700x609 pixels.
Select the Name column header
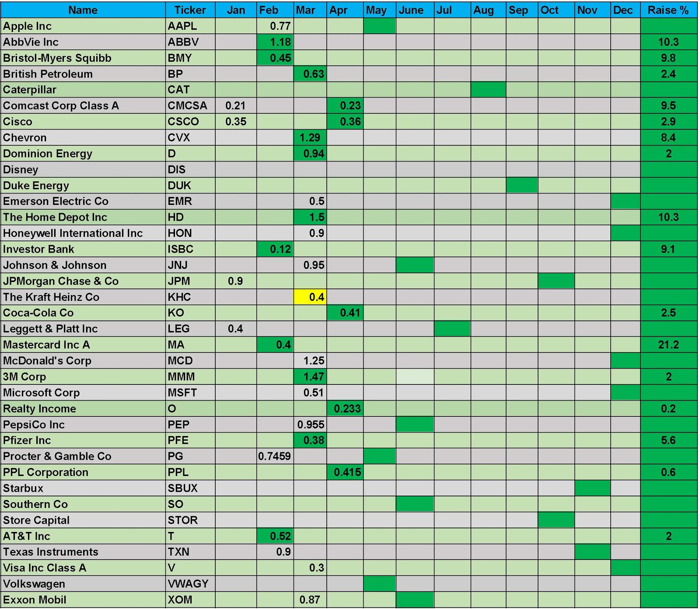(x=83, y=10)
